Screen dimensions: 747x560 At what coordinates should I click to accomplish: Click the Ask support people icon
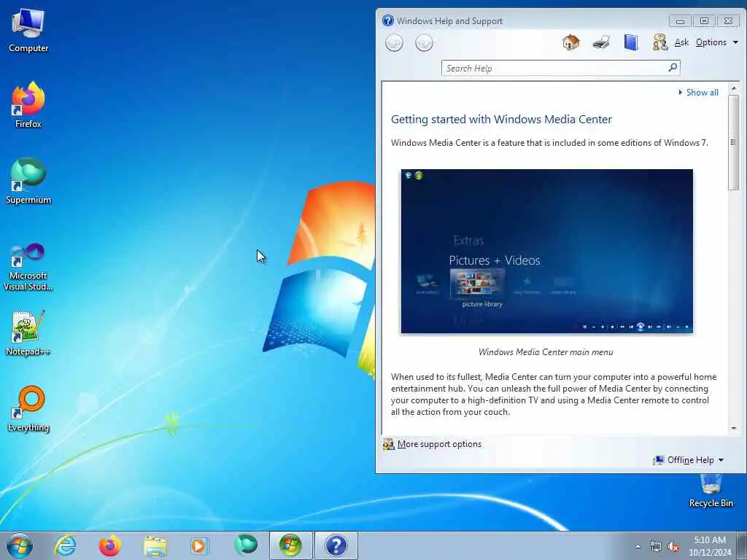point(660,42)
